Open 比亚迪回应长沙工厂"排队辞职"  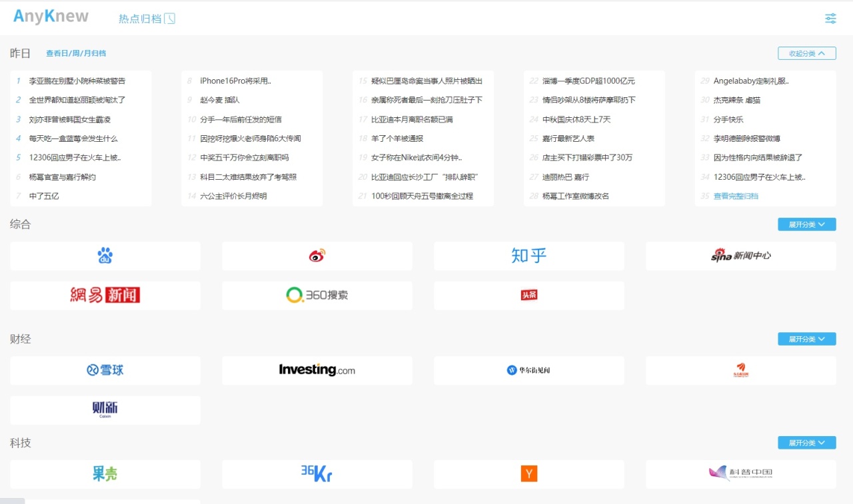(x=425, y=177)
